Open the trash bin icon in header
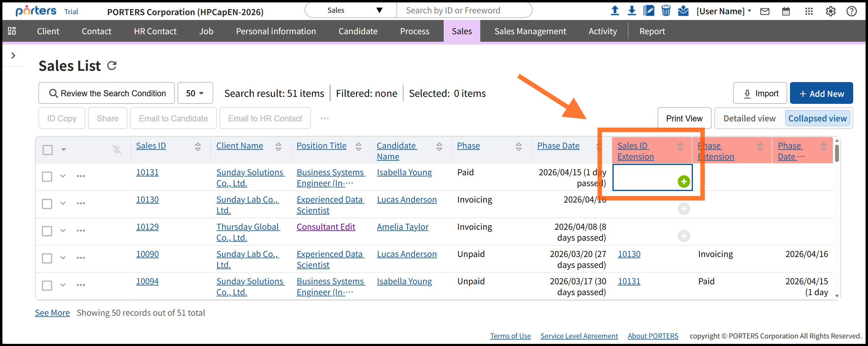868x346 pixels. (665, 11)
